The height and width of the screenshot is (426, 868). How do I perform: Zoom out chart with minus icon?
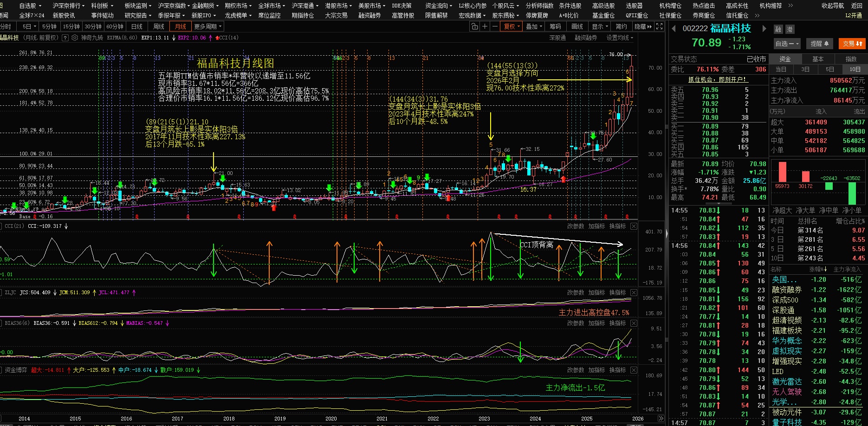pos(495,26)
